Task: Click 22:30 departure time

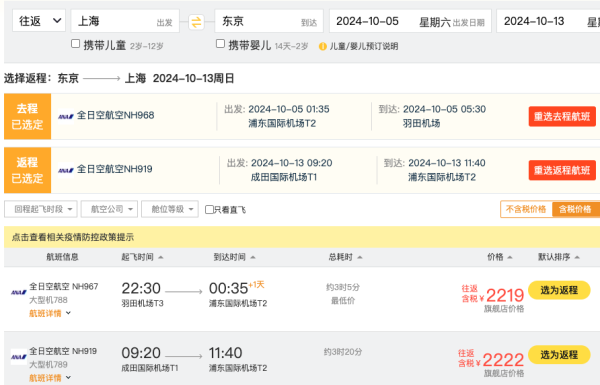Action: [141, 288]
